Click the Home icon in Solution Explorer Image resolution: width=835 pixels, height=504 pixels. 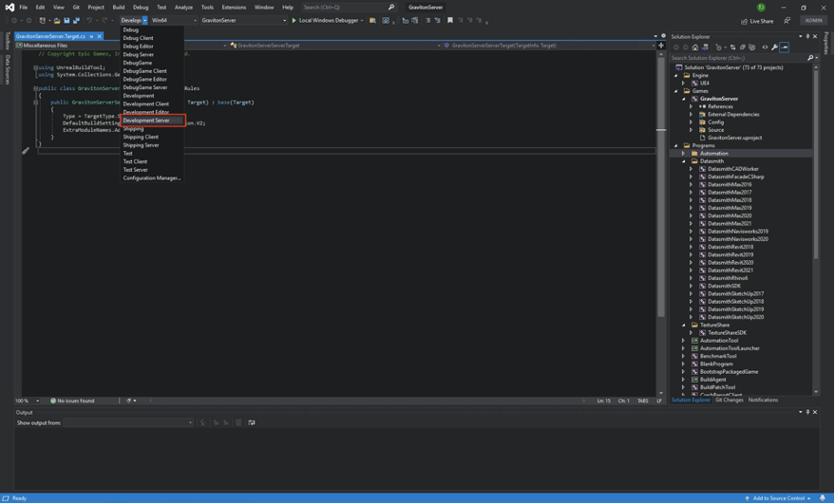pyautogui.click(x=695, y=47)
